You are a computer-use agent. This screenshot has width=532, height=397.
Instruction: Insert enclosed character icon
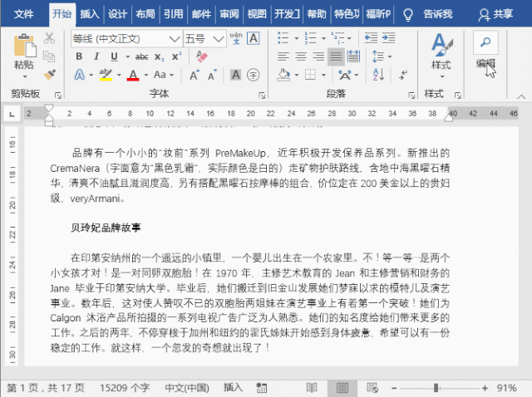click(x=253, y=75)
